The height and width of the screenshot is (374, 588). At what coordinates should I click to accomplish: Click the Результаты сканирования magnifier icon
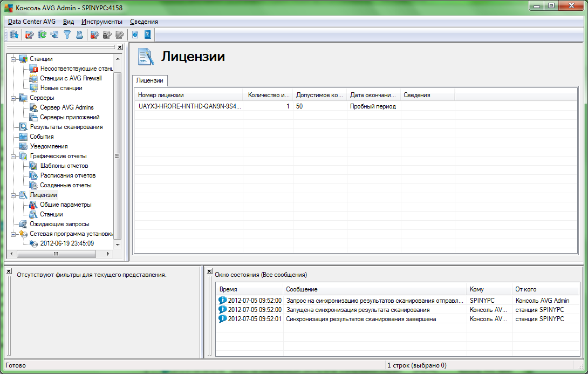pyautogui.click(x=23, y=127)
